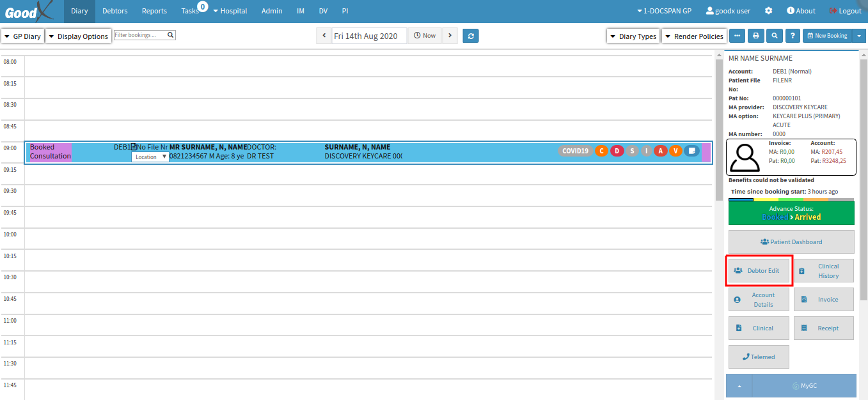
Task: Refresh the diary view
Action: tap(471, 36)
